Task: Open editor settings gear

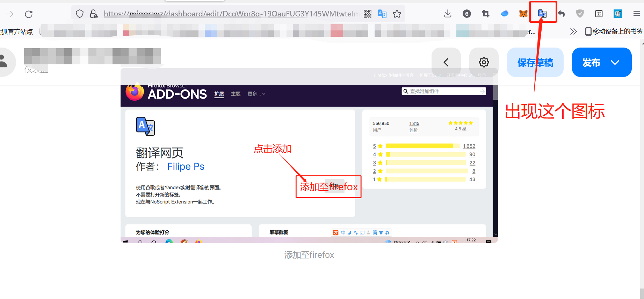Action: 484,62
